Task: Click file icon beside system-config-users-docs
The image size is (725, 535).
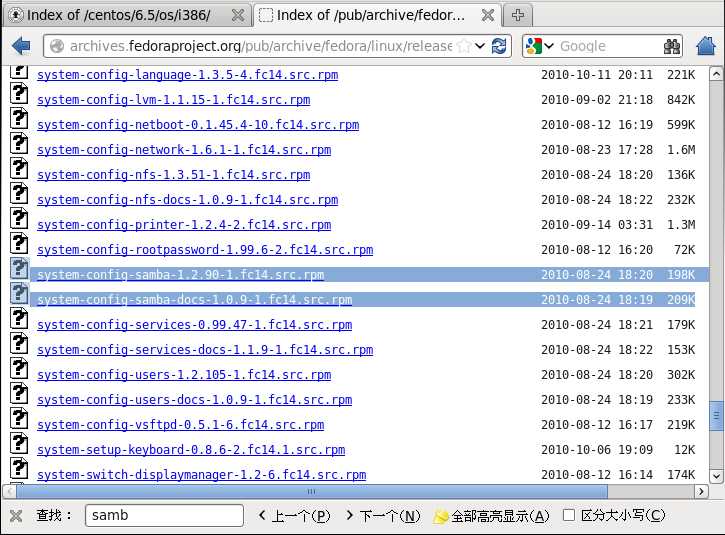Action: click(x=19, y=393)
